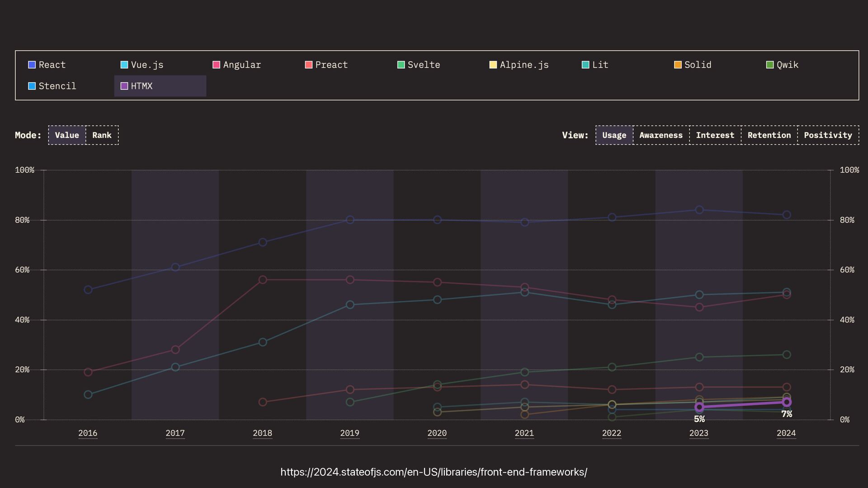The width and height of the screenshot is (868, 488).
Task: Show the Retention view
Action: [769, 135]
